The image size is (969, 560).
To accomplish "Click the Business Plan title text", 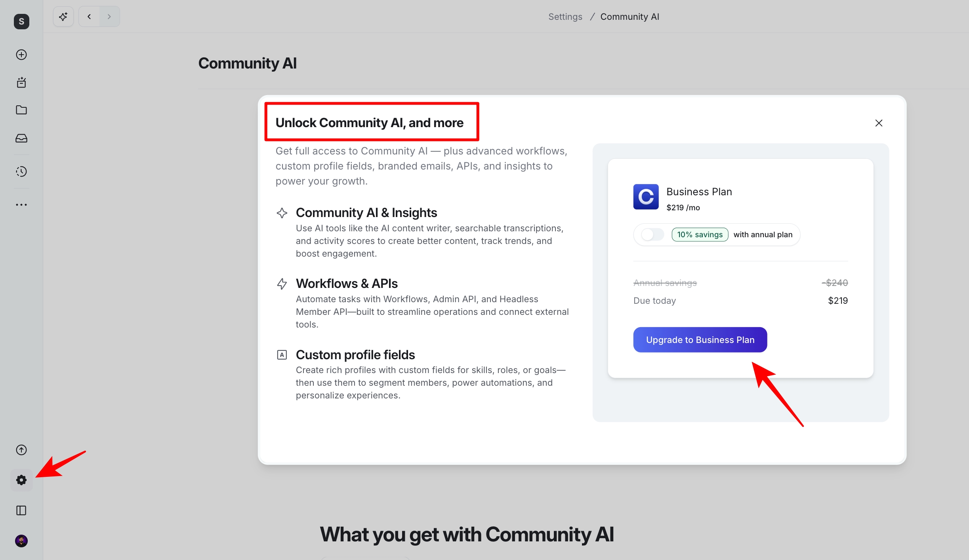I will click(699, 192).
